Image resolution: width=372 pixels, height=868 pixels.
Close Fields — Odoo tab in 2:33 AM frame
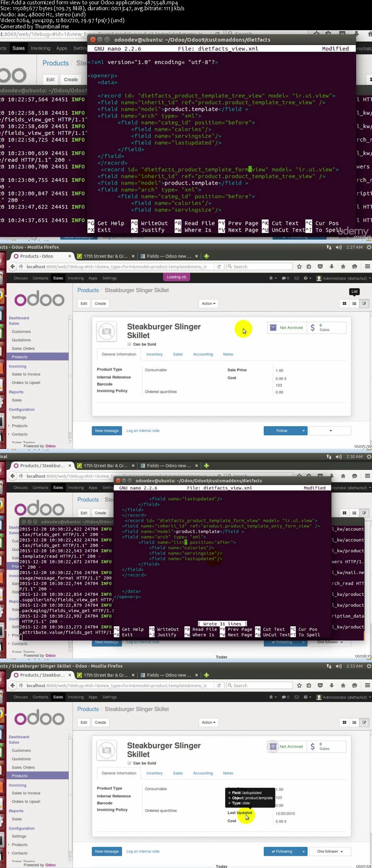(x=197, y=675)
